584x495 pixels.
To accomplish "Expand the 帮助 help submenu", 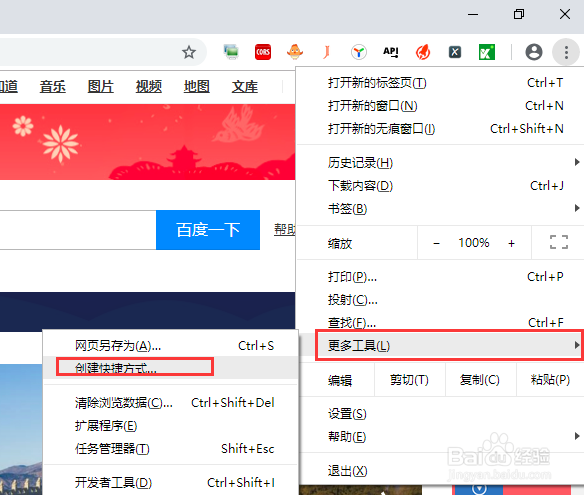I will point(441,436).
